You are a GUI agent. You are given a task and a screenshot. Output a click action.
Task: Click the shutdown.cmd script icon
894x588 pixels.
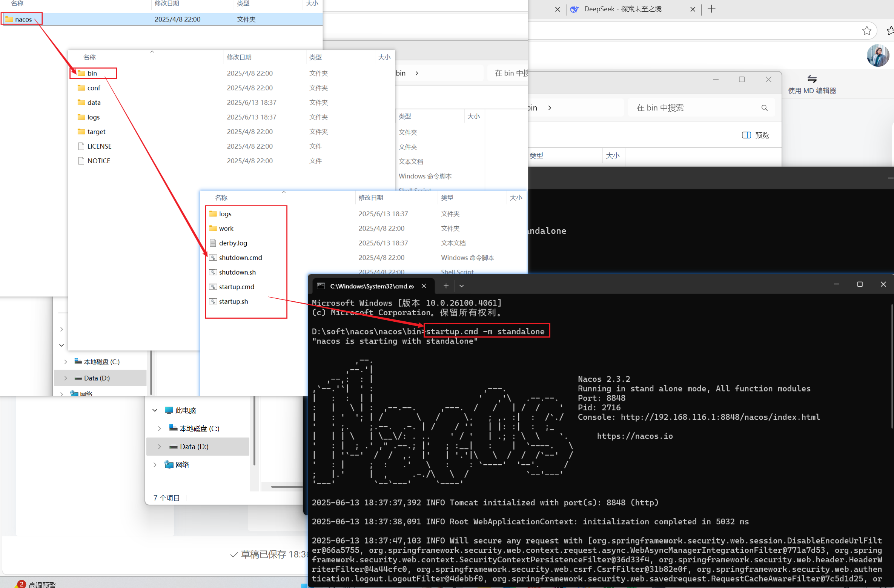tap(213, 258)
